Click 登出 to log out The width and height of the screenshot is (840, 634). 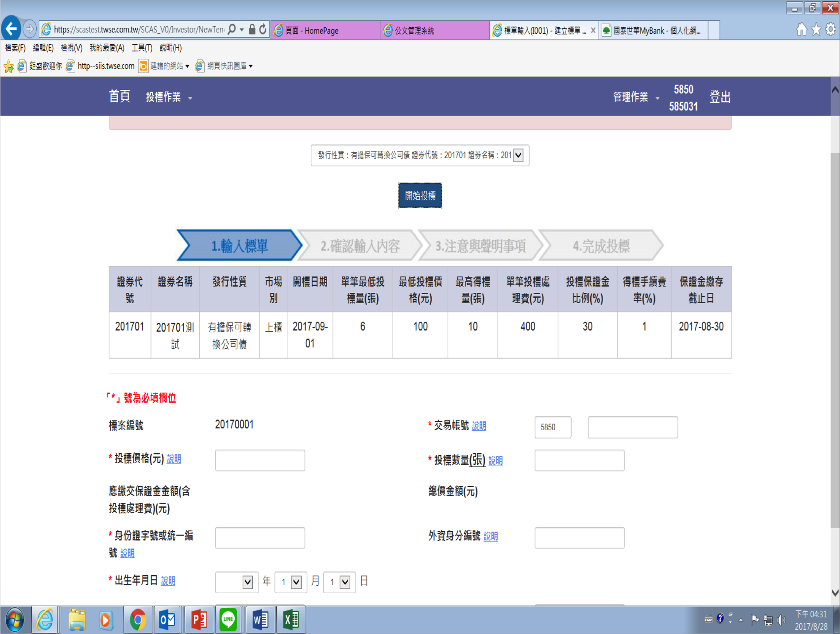720,97
